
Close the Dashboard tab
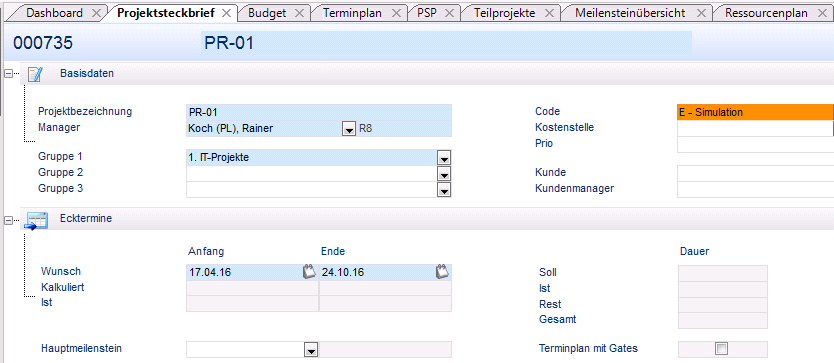[96, 14]
